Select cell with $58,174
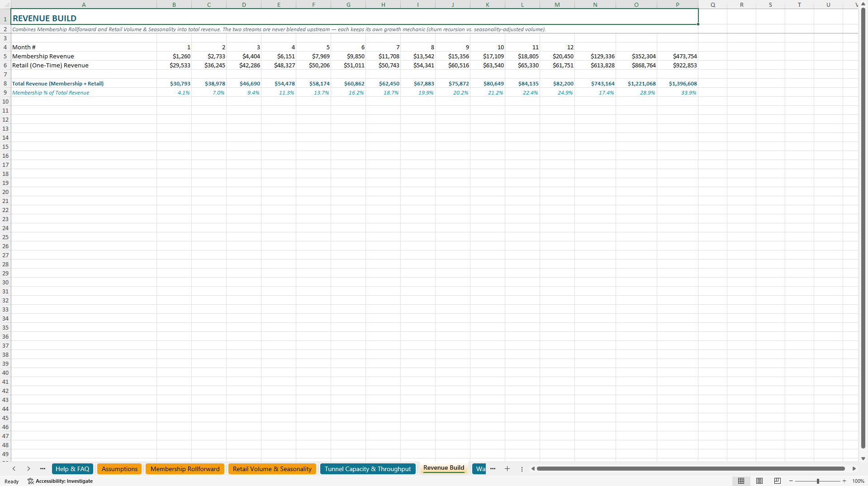The width and height of the screenshot is (868, 486). pyautogui.click(x=313, y=84)
